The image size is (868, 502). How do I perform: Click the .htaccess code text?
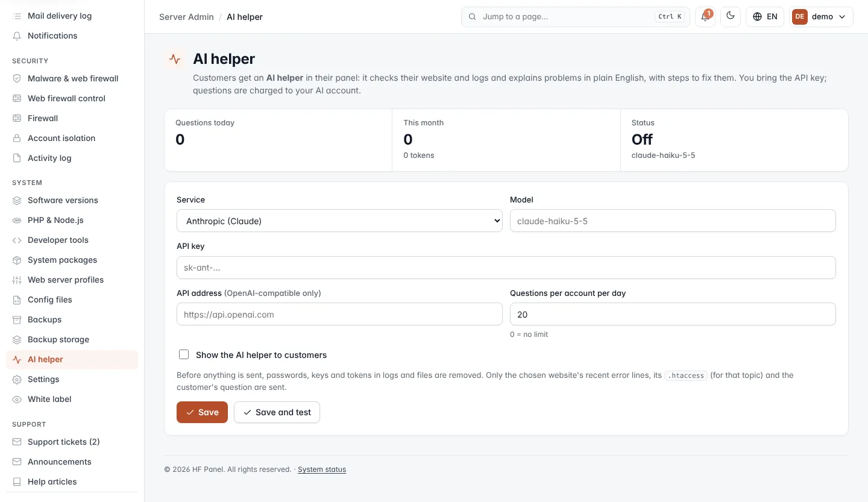click(x=686, y=375)
